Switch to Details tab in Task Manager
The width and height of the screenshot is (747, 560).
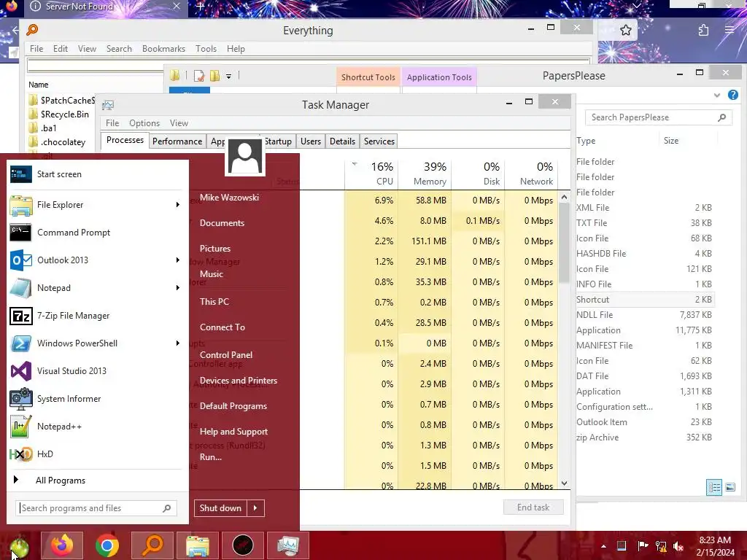click(x=343, y=141)
